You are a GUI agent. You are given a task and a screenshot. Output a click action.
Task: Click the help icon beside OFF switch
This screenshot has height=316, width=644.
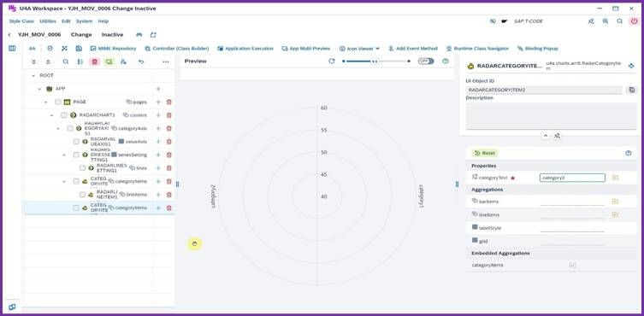click(x=446, y=61)
